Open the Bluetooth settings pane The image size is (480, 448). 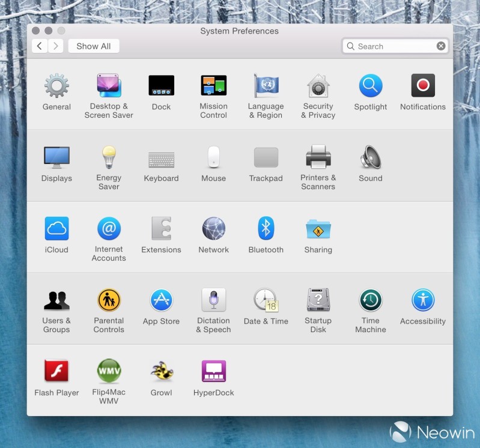coord(266,229)
